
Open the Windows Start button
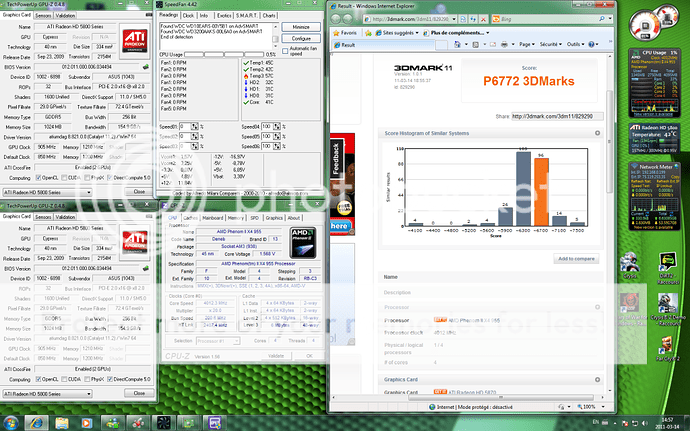click(9, 423)
